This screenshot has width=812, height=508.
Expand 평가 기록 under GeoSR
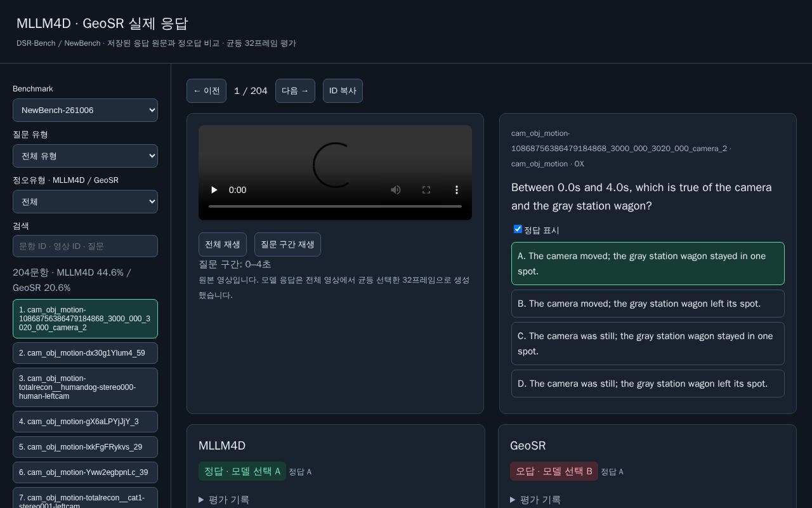click(535, 500)
